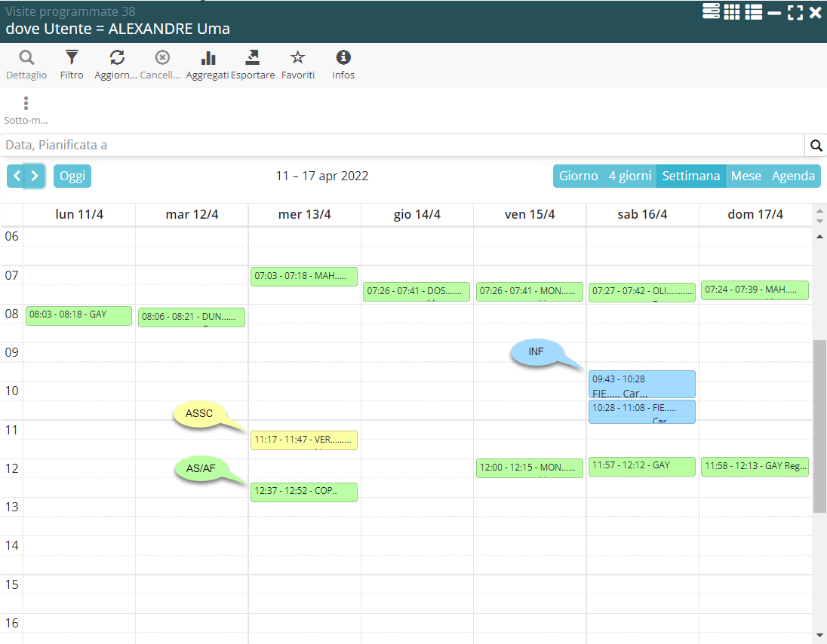Open the 09:43 - 10:28 blue appointment
827x644 pixels.
click(641, 385)
